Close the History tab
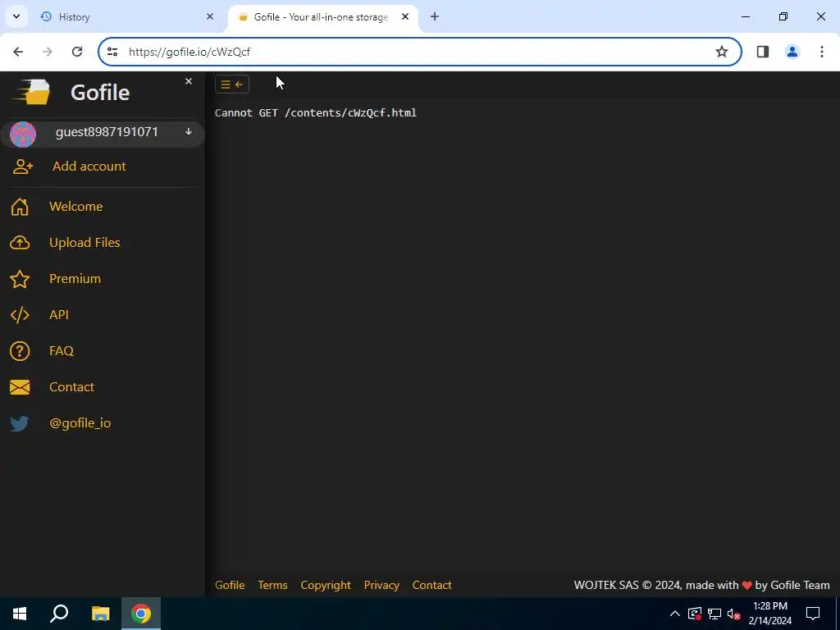Image resolution: width=840 pixels, height=630 pixels. pyautogui.click(x=210, y=16)
